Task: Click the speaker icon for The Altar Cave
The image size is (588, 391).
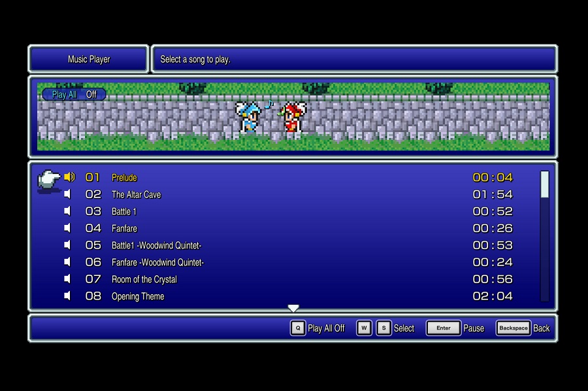Action: click(x=67, y=194)
